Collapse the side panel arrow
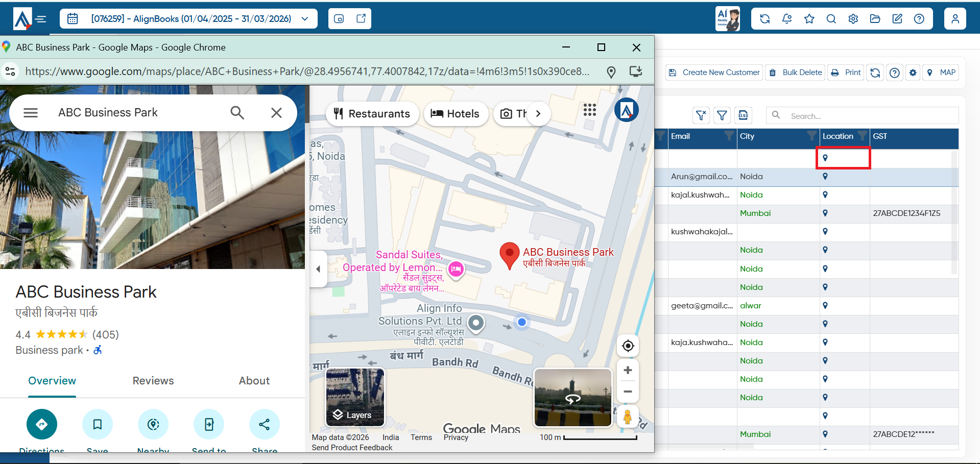 point(318,269)
